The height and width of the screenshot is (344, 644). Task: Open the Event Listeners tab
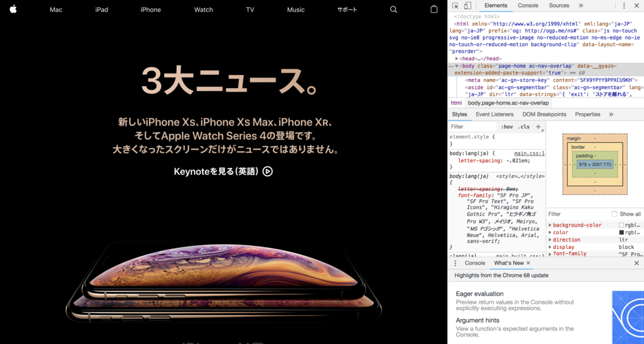pos(494,114)
